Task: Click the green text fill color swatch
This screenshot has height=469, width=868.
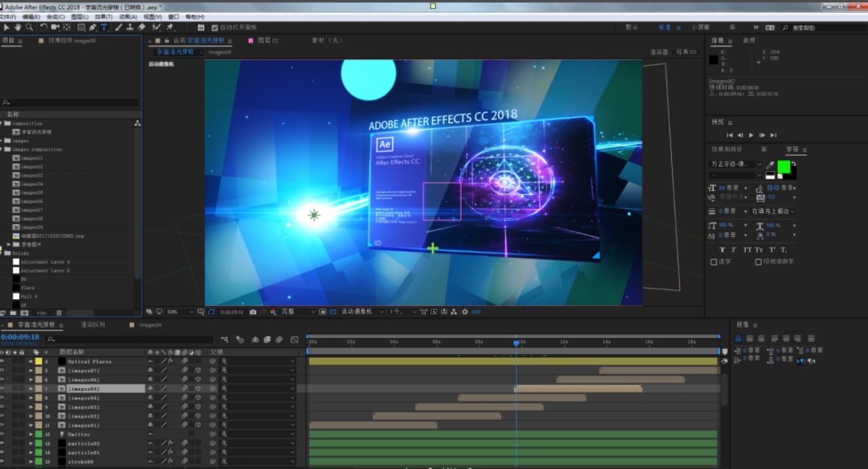Action: point(784,166)
